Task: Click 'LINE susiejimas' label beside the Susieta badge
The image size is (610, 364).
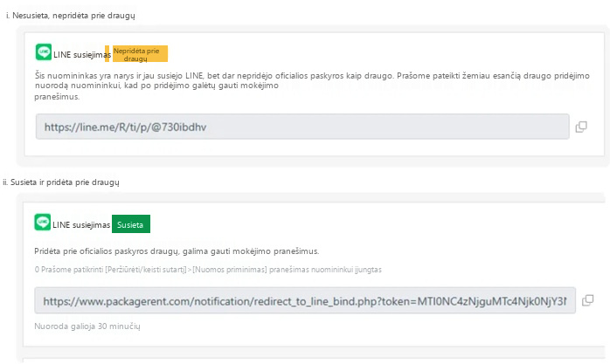Action: click(81, 225)
